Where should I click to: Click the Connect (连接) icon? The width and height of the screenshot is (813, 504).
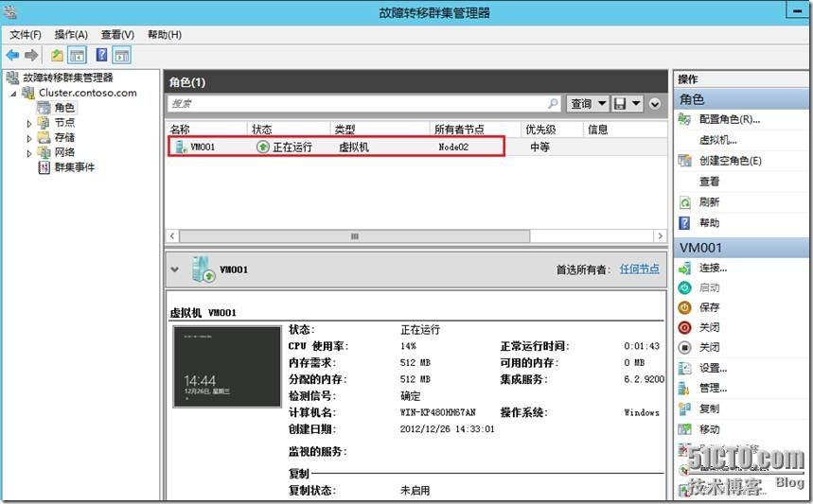(684, 269)
